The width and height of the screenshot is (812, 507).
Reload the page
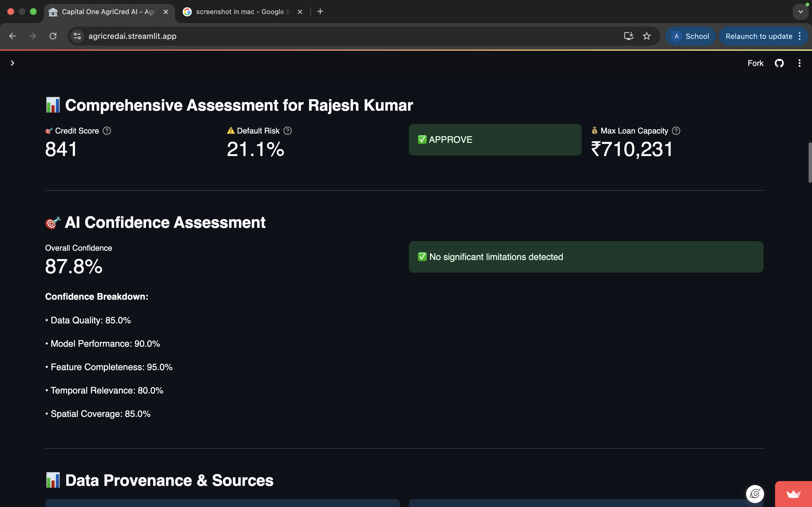[x=53, y=36]
